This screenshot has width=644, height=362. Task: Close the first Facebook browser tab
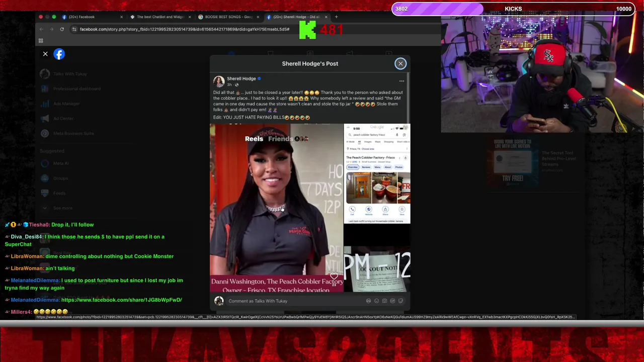coord(121,17)
